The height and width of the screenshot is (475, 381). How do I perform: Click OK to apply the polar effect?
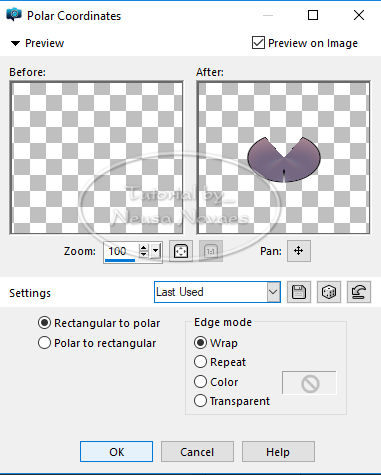116,452
